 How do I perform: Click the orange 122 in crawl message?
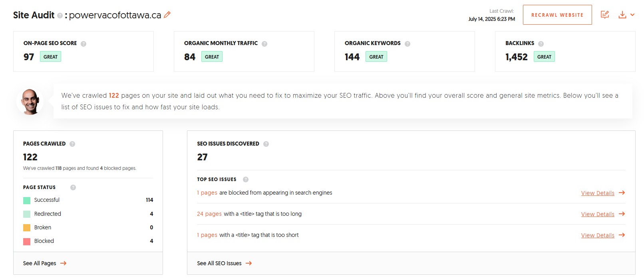pyautogui.click(x=114, y=95)
